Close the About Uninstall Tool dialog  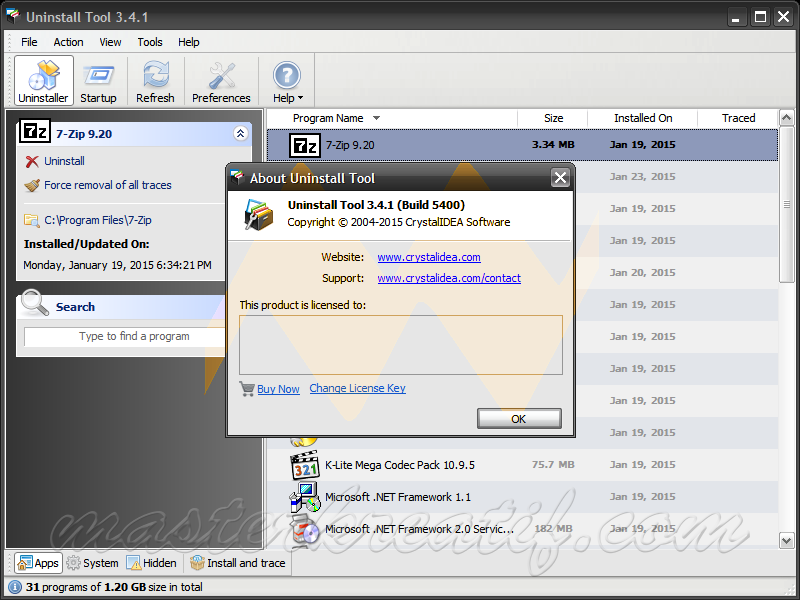pos(560,178)
